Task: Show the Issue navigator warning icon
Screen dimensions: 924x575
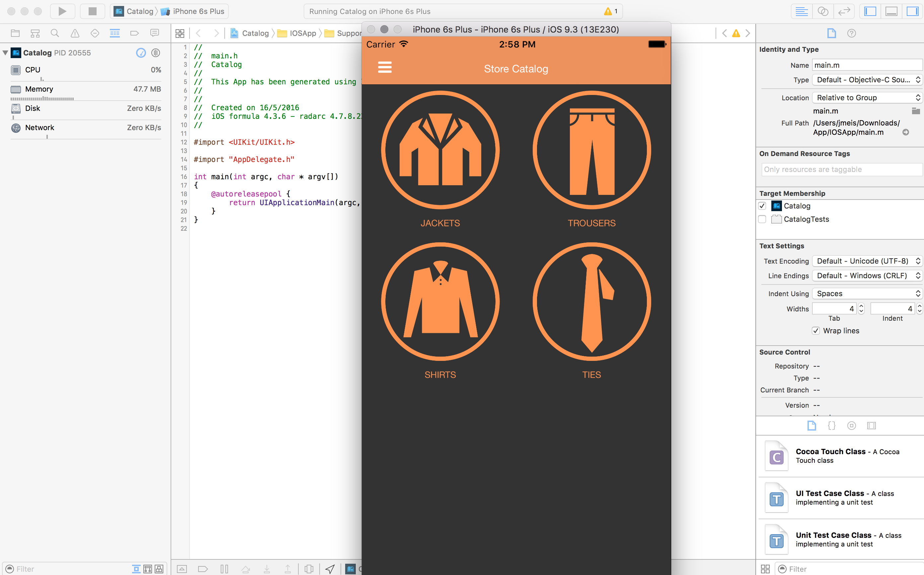Action: [75, 34]
